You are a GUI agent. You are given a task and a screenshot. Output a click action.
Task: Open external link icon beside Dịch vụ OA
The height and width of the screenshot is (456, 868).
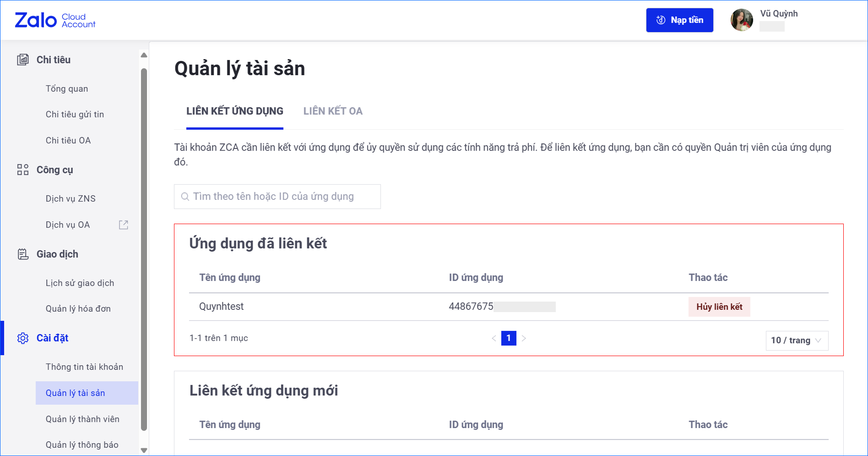(124, 225)
